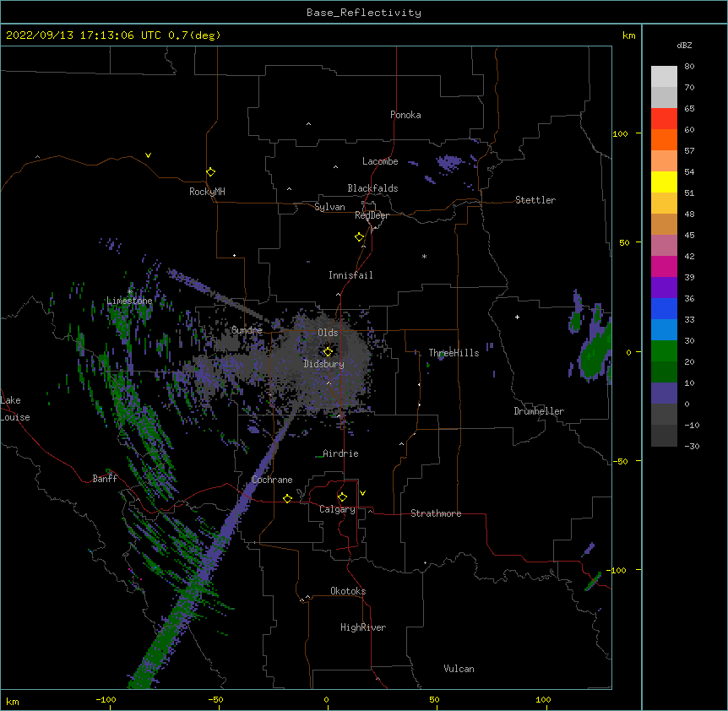Screen dimensions: 728x711
Task: Click the Didsbury city label
Action: tap(323, 364)
